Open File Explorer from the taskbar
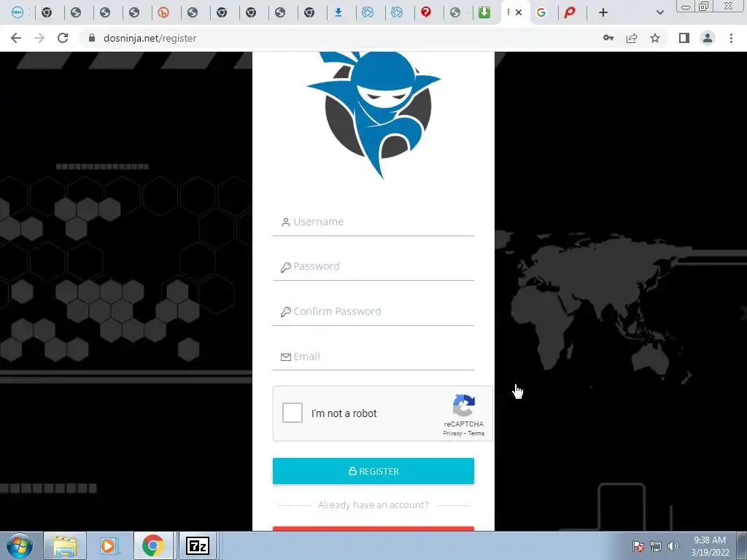Screen dimensions: 747x560 point(65,545)
